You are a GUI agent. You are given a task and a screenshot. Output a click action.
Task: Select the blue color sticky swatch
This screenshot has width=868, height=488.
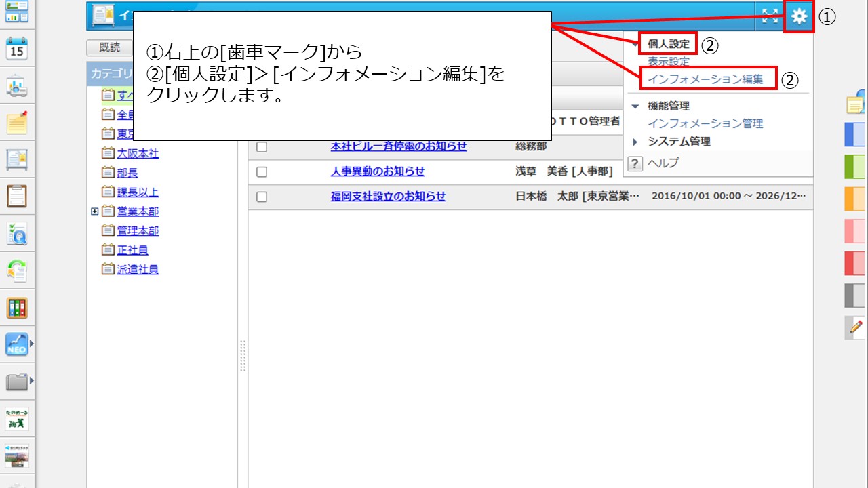(x=854, y=134)
